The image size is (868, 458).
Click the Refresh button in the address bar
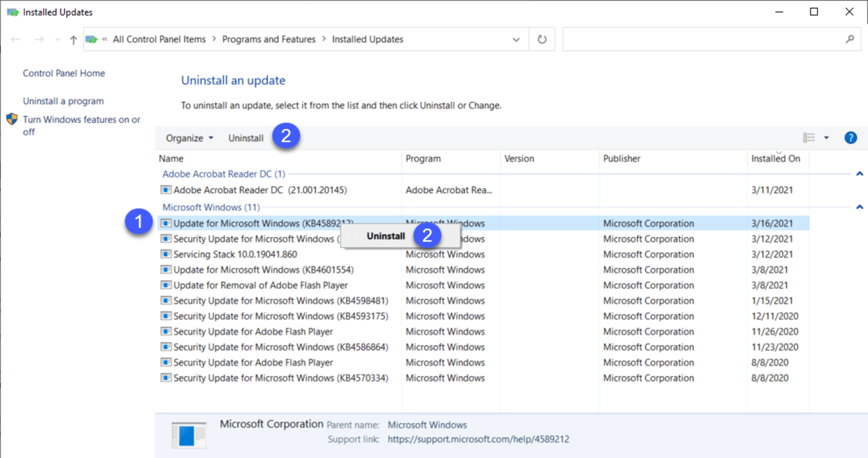pyautogui.click(x=542, y=39)
